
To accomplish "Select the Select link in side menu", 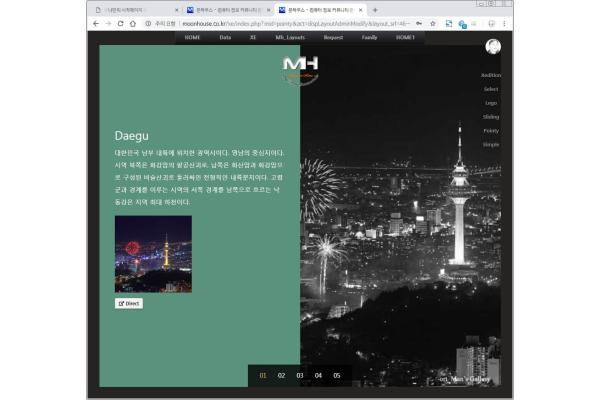I will [x=491, y=89].
